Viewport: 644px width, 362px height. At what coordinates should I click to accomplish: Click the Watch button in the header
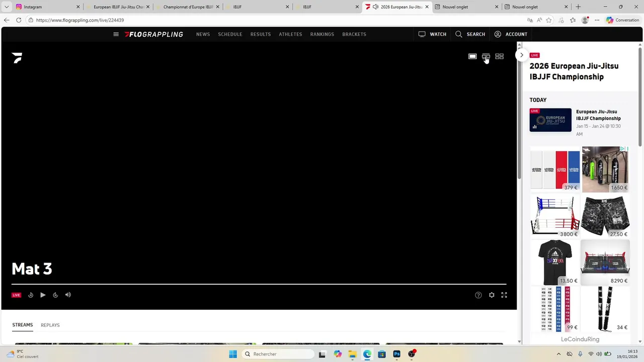(432, 34)
